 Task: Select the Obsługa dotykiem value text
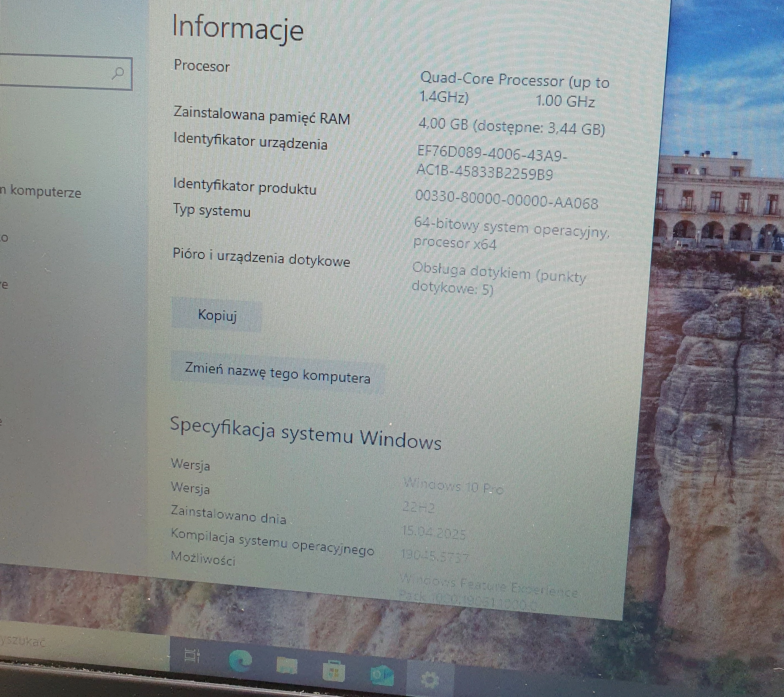pos(499,279)
